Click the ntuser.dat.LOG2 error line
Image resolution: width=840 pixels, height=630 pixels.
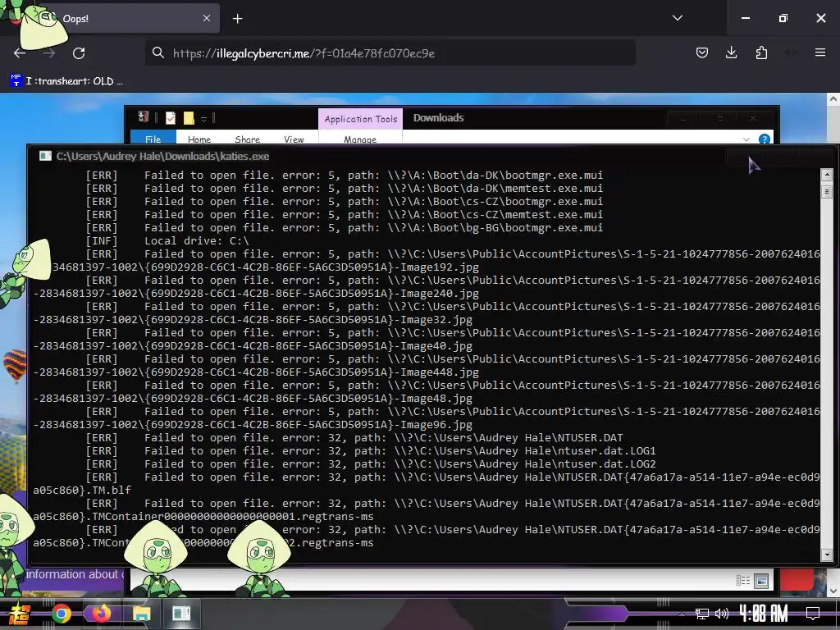click(x=371, y=464)
